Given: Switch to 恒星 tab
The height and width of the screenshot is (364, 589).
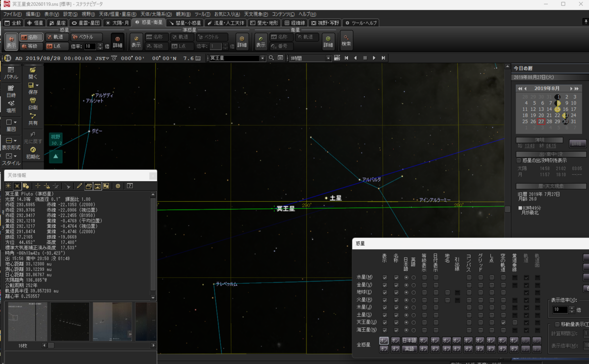Looking at the screenshot, I should (x=35, y=23).
